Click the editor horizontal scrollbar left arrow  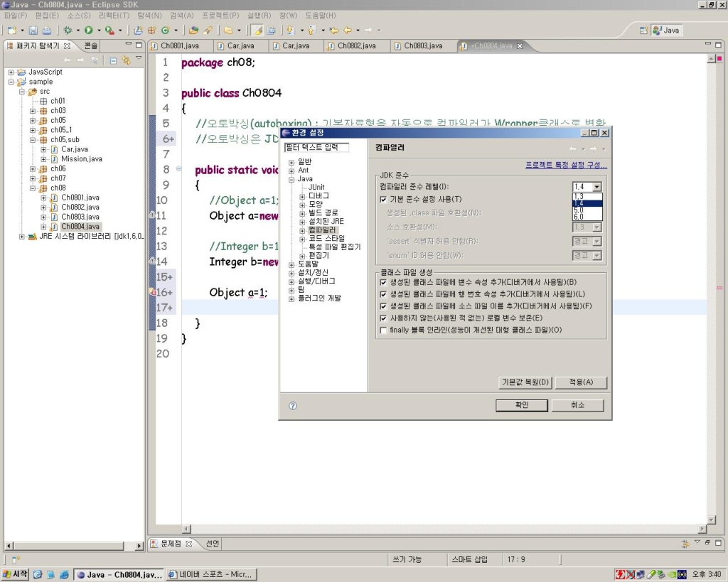187,529
